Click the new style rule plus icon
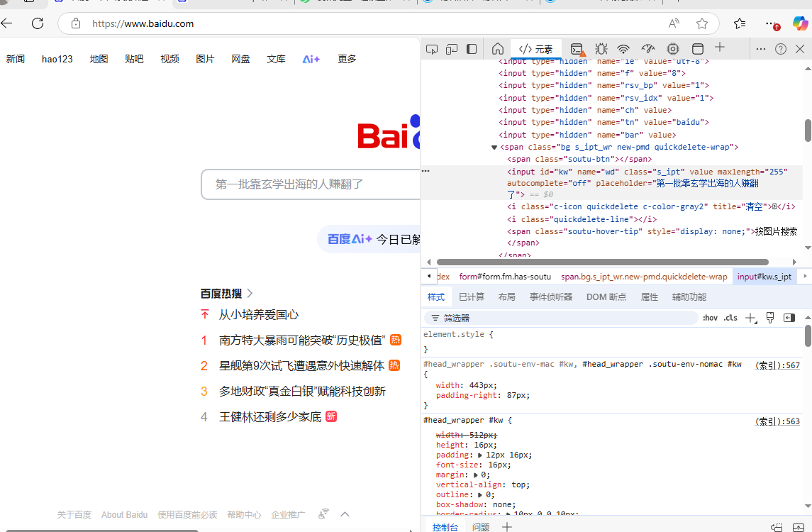The width and height of the screenshot is (812, 532). tap(750, 318)
